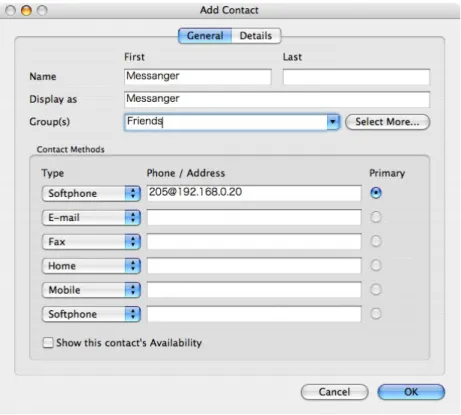
Task: Click the E-mail address input field
Action: [x=254, y=217]
